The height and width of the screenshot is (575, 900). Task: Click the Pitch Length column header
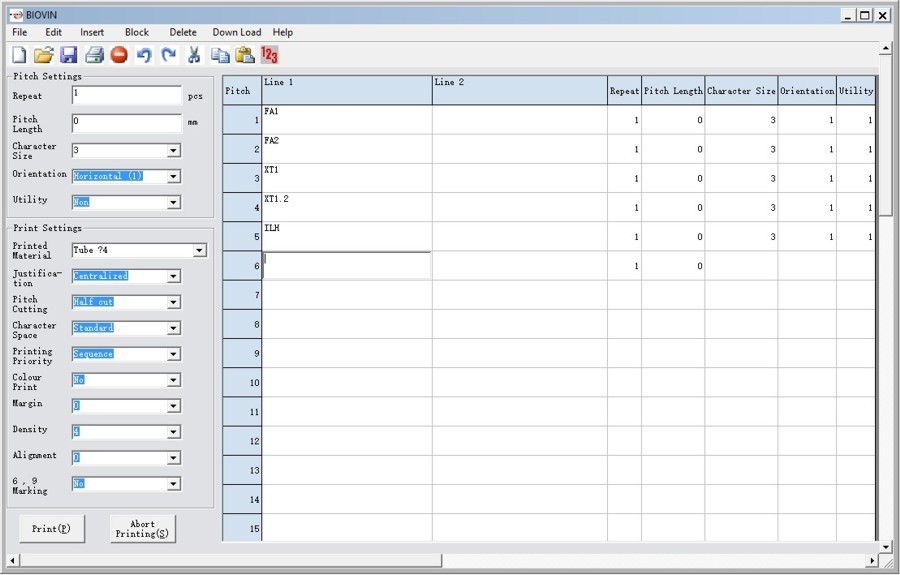[x=673, y=90]
